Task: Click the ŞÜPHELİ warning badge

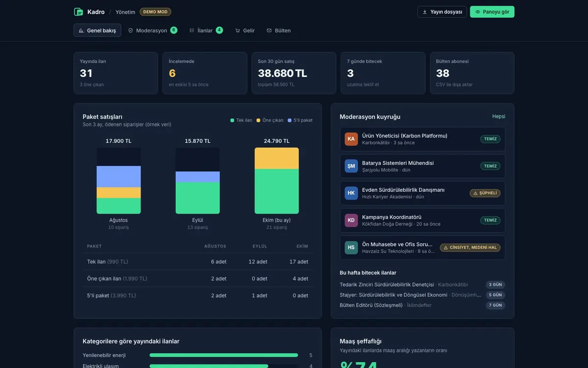Action: point(485,193)
